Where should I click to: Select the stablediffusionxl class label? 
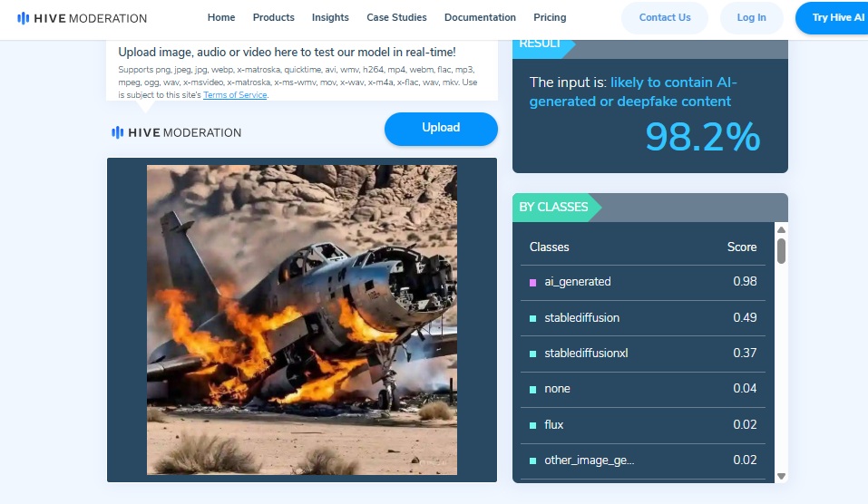(x=586, y=353)
